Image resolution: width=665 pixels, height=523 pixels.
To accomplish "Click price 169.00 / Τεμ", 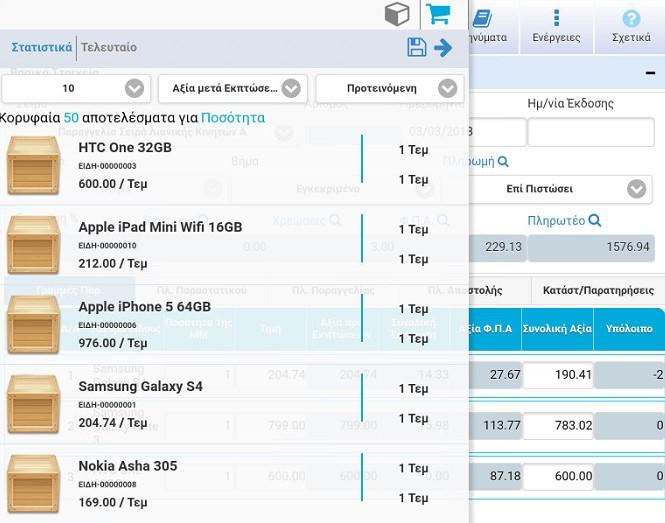I will pos(113,502).
